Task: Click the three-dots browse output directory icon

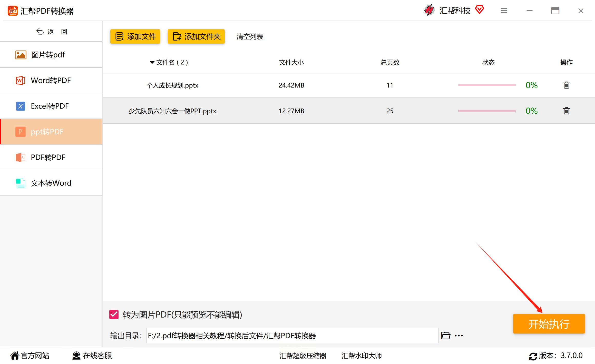Action: pos(459,336)
